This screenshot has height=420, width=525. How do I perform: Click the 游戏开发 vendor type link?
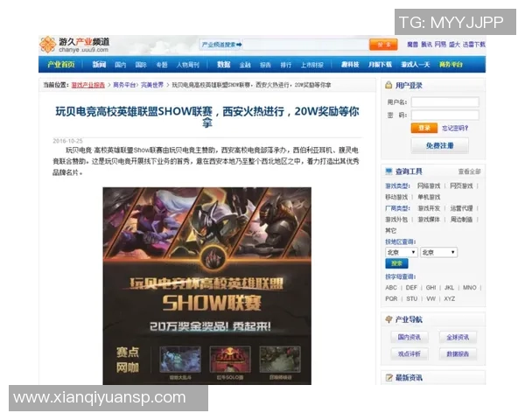(429, 208)
